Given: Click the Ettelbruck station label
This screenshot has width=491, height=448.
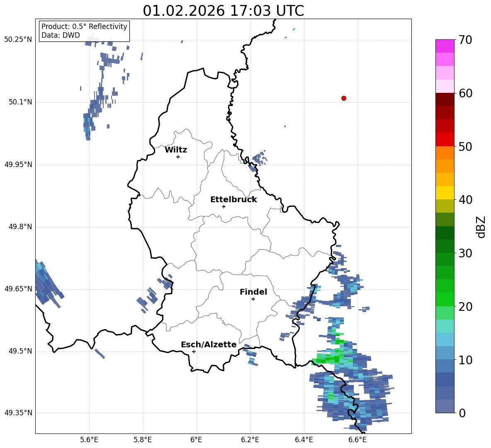Looking at the screenshot, I should coord(233,200).
